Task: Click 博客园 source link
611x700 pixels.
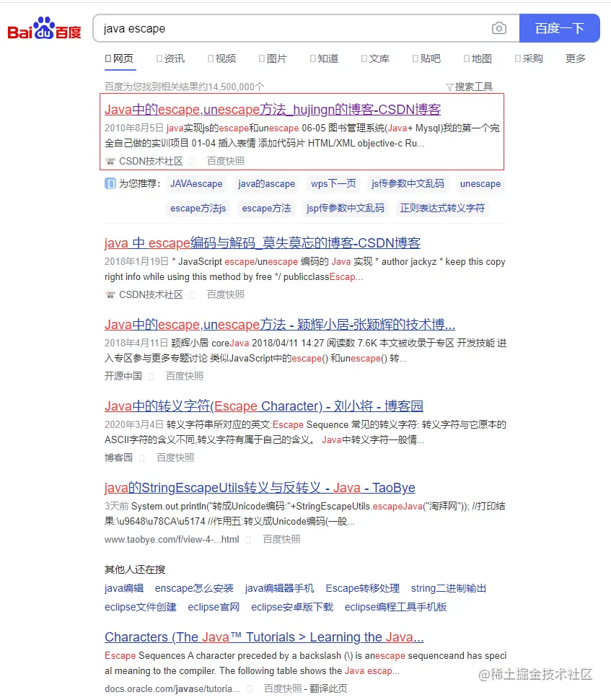Action: tap(119, 458)
